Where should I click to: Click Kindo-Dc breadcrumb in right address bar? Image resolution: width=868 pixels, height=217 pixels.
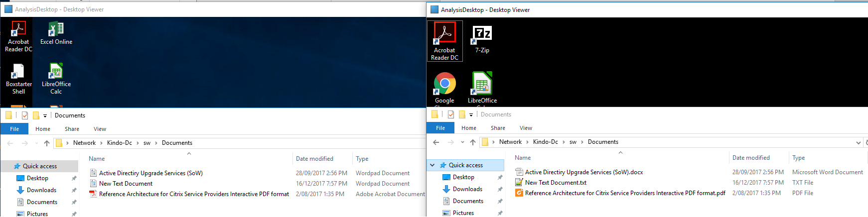(x=546, y=142)
